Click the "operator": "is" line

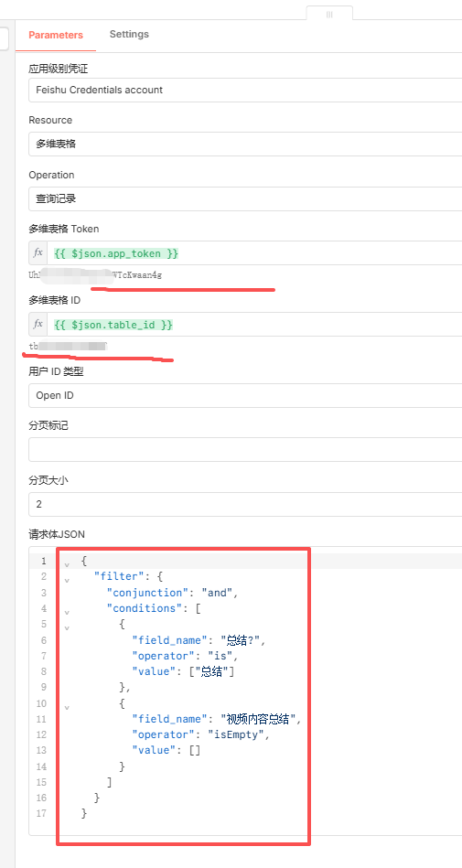click(x=185, y=656)
